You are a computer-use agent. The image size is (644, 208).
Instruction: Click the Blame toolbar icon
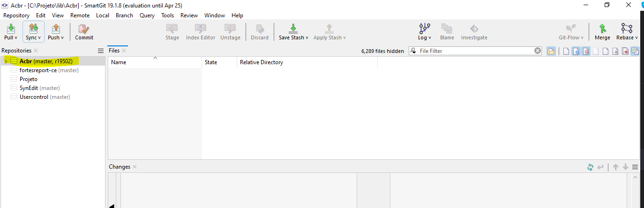[x=447, y=31]
